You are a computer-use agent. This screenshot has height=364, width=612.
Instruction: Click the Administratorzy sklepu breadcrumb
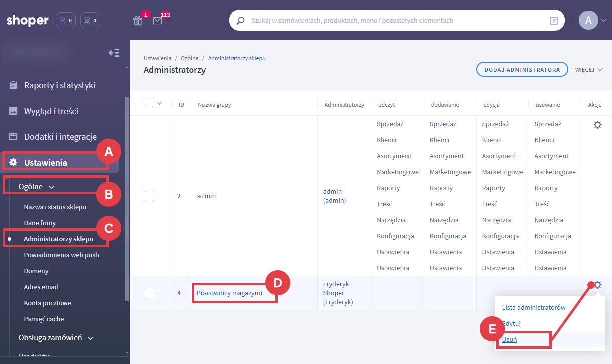pos(237,58)
